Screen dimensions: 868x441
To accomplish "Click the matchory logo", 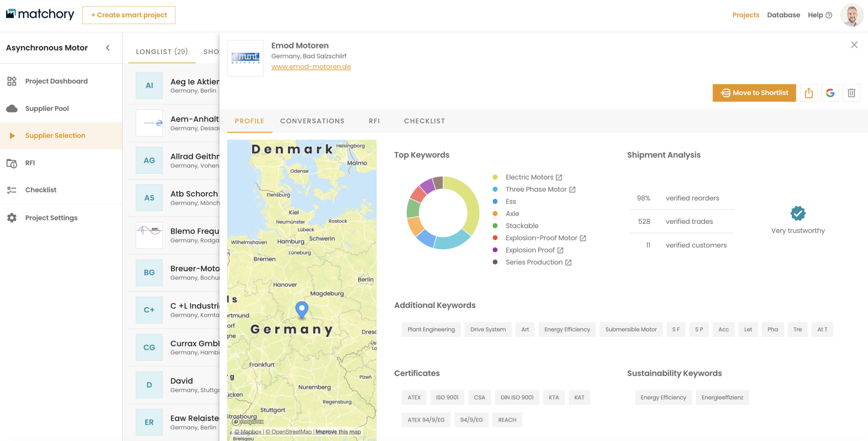I will pyautogui.click(x=40, y=14).
